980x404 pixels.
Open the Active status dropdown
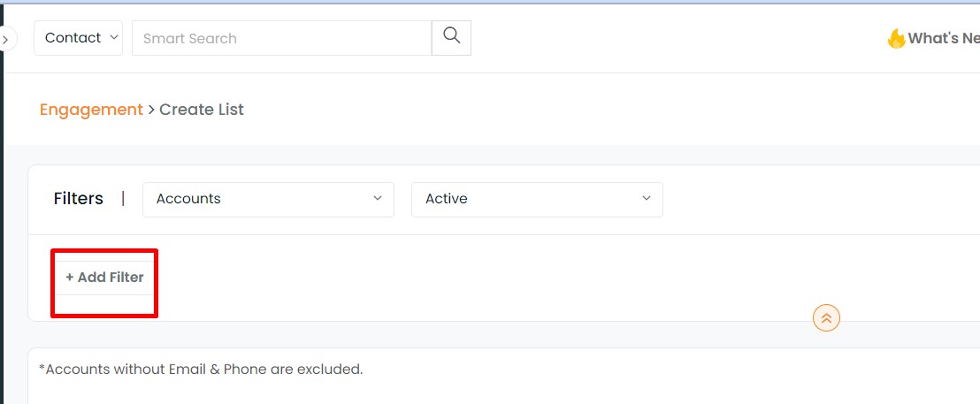[x=537, y=199]
